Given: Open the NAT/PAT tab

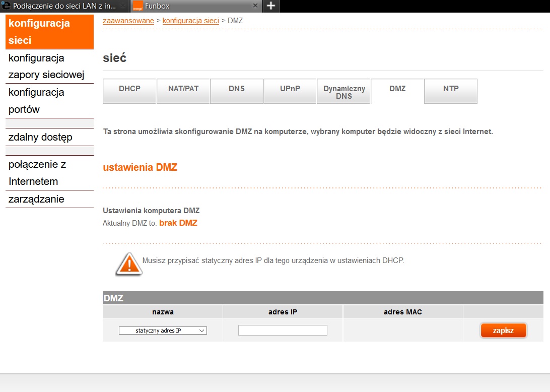Looking at the screenshot, I should (x=183, y=91).
